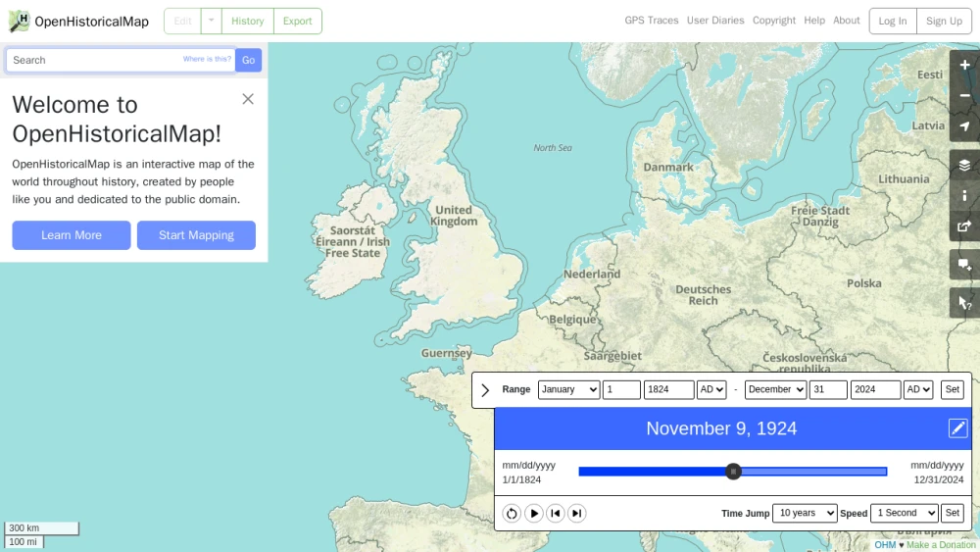Click the Lithuania map label
The height and width of the screenshot is (552, 980).
[x=904, y=178]
